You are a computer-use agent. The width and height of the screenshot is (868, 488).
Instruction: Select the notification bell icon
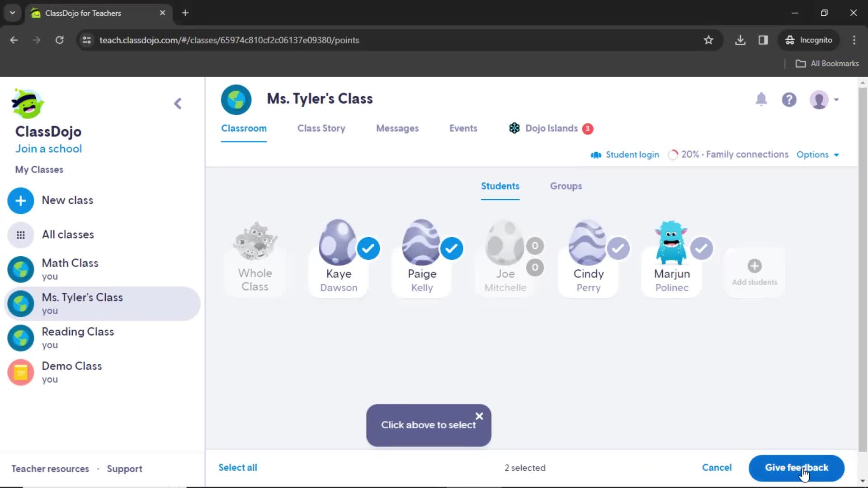click(x=762, y=99)
